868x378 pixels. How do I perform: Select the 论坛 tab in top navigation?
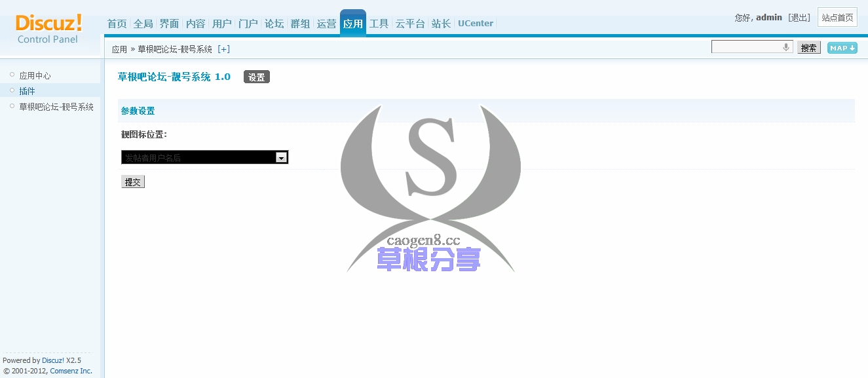click(274, 24)
